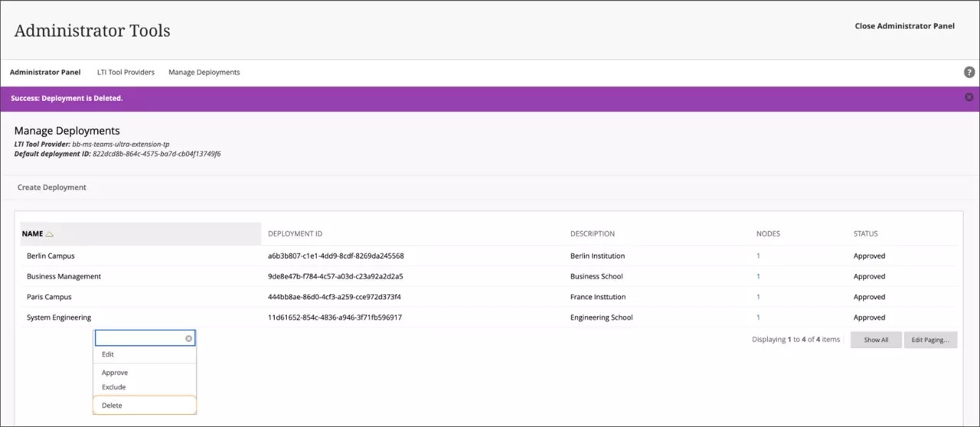Image resolution: width=980 pixels, height=427 pixels.
Task: Open Business Management nodes count link
Action: click(758, 277)
